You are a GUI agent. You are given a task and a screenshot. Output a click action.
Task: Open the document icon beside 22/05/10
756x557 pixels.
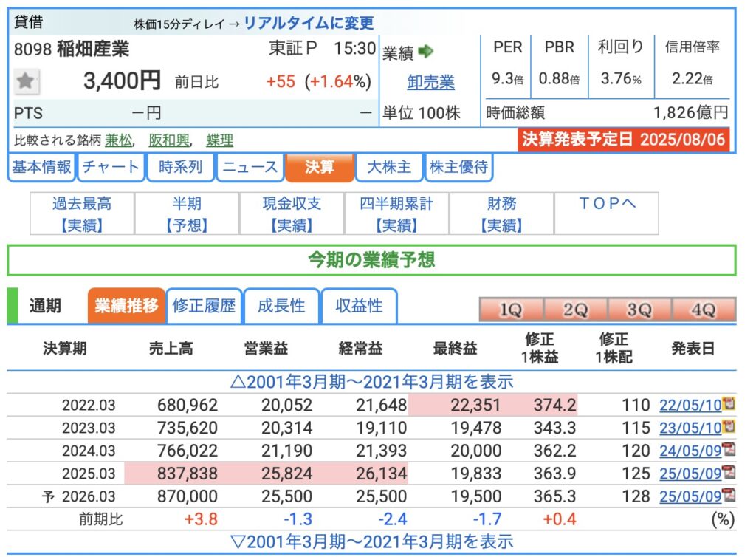(729, 403)
